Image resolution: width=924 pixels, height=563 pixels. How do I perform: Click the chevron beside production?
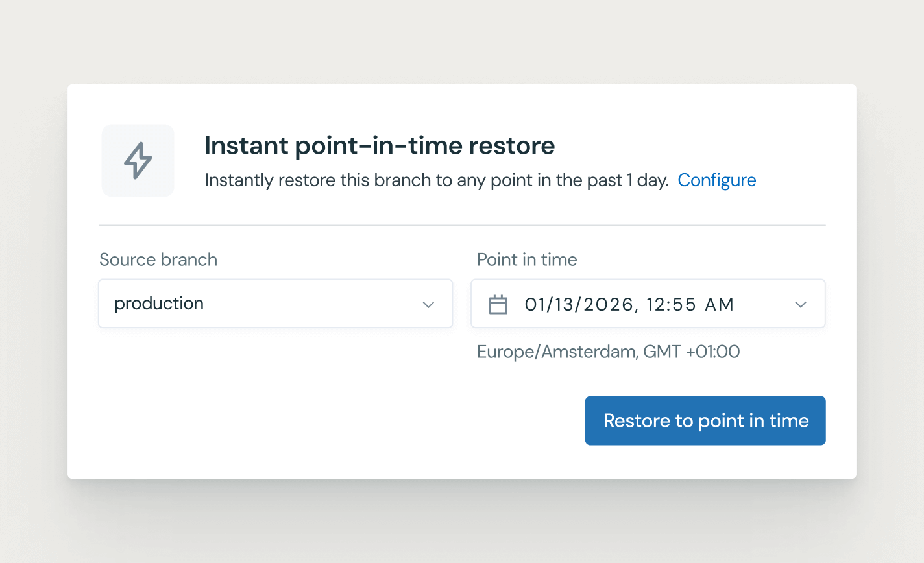tap(428, 304)
